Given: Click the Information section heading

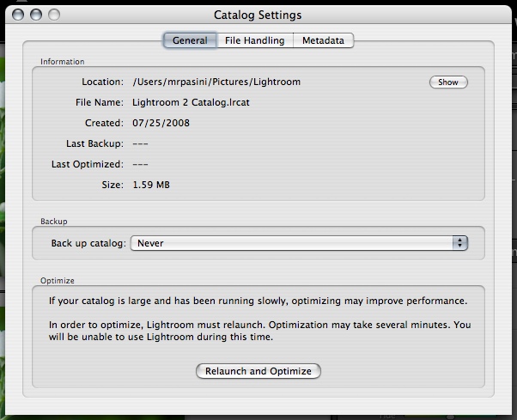Looking at the screenshot, I should pos(62,62).
